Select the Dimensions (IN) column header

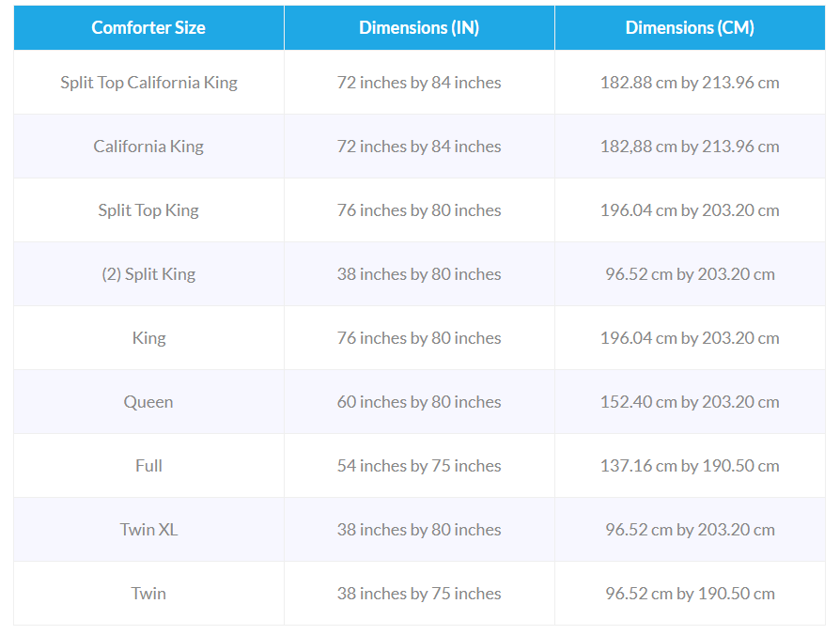pos(419,28)
